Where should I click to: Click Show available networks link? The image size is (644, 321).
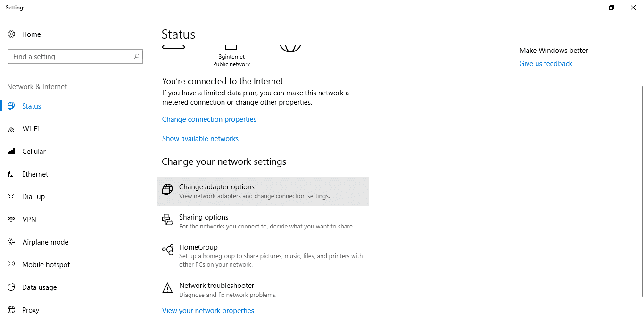pos(200,139)
